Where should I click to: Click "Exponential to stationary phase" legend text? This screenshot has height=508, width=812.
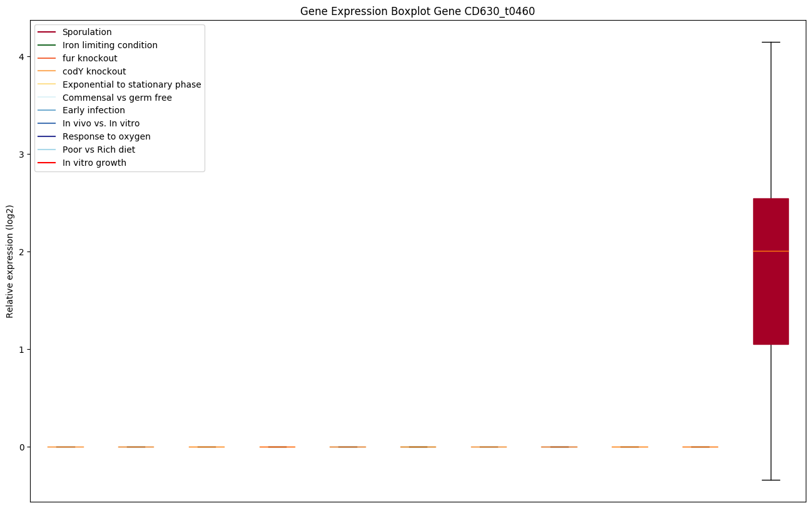click(131, 84)
